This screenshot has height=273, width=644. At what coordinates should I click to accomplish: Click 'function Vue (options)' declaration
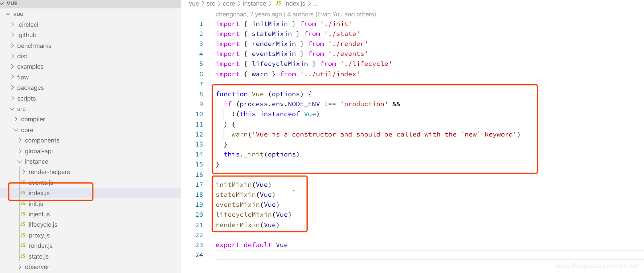259,94
